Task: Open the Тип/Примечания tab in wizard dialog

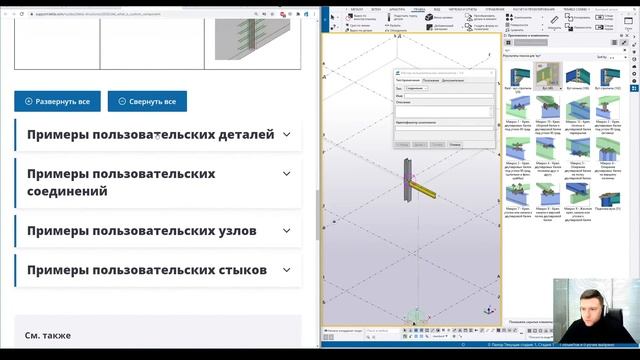Action: [408, 80]
